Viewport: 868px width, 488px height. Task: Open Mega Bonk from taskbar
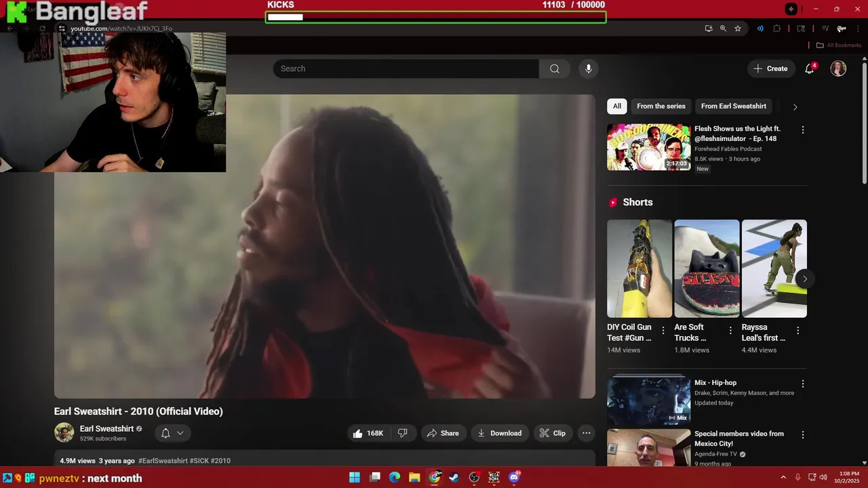click(x=494, y=477)
